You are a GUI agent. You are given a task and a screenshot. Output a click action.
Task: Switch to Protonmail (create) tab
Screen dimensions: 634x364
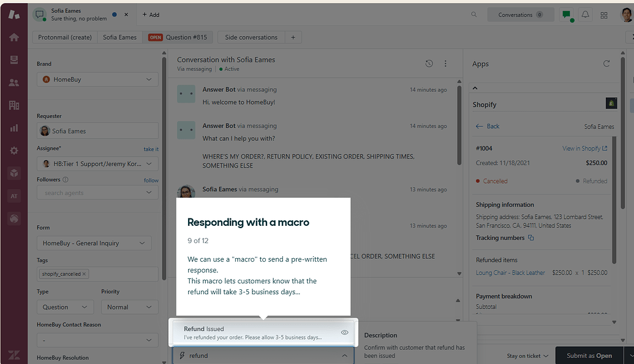[65, 37]
